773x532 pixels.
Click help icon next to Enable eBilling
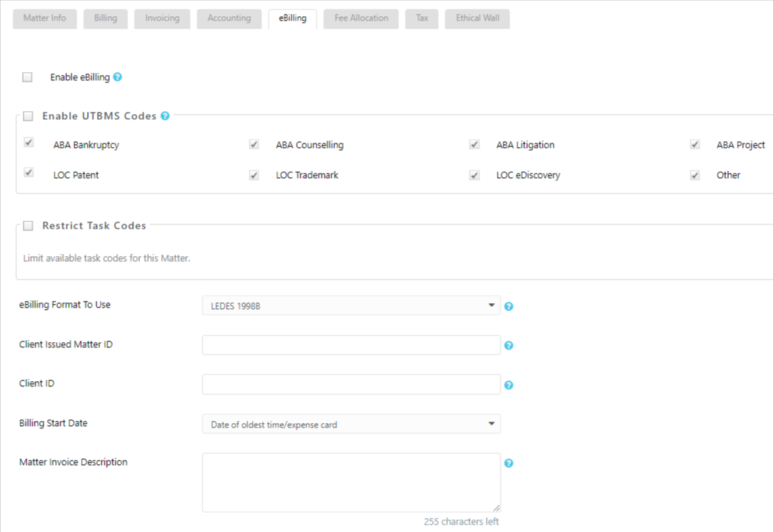coord(118,77)
